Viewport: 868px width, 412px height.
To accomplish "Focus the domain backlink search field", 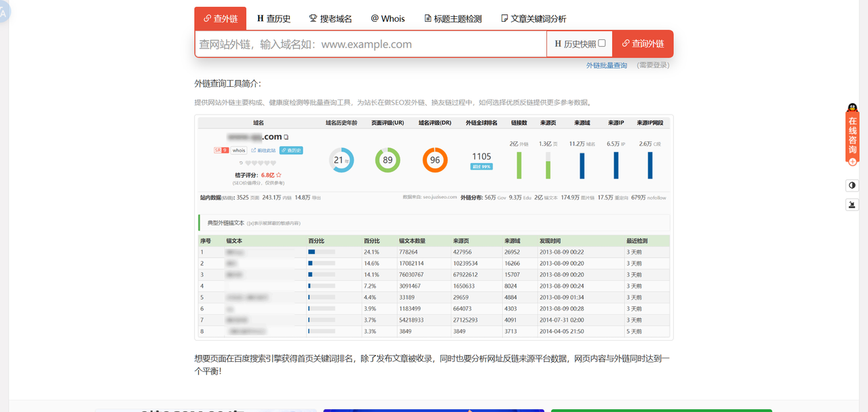I will 371,44.
